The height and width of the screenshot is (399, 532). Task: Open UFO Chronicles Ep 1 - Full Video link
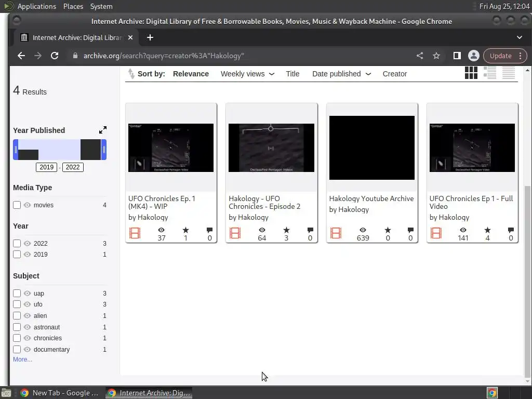click(x=471, y=202)
